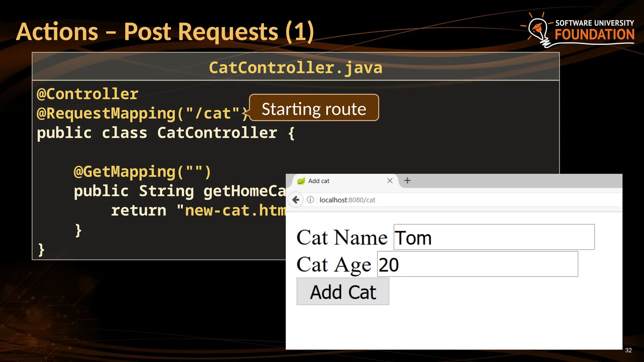Click the browser back arrow button

(296, 200)
